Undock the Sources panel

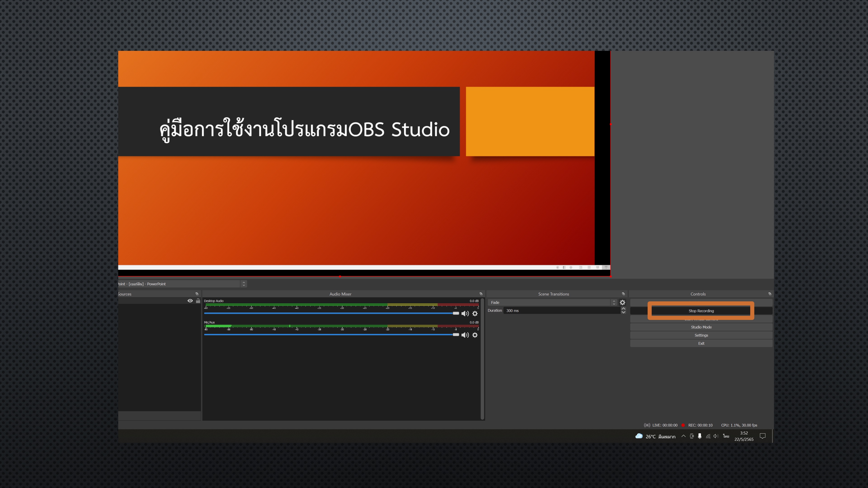coord(197,294)
